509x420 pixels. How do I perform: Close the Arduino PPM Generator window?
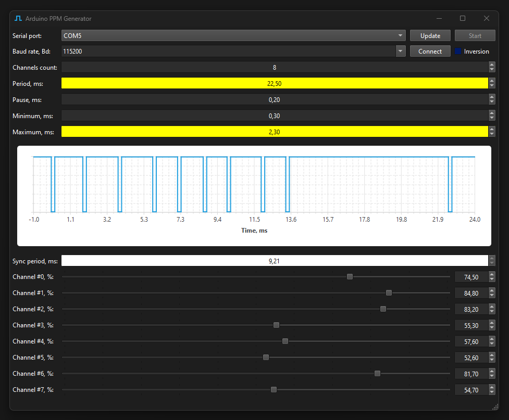click(x=486, y=19)
